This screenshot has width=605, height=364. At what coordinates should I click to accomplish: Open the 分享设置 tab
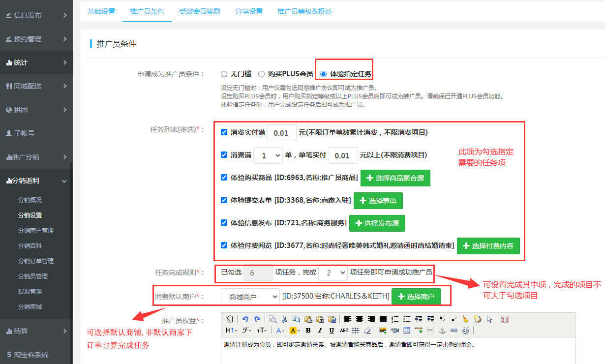(x=249, y=11)
